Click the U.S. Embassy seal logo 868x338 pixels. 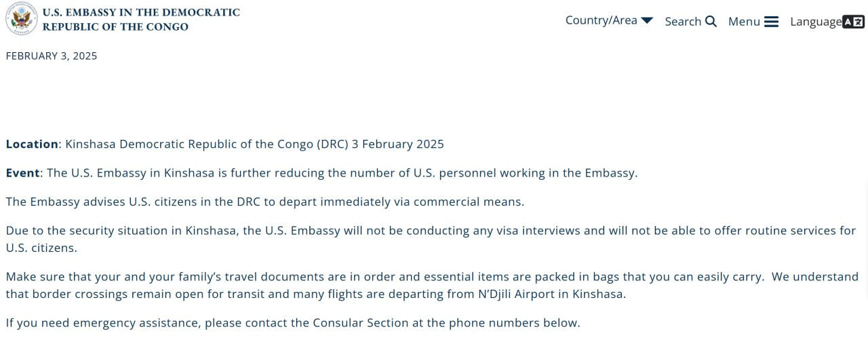[x=21, y=19]
